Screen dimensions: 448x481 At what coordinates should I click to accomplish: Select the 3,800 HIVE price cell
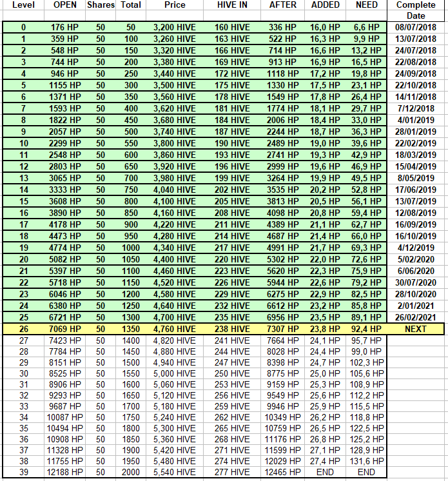(x=175, y=144)
